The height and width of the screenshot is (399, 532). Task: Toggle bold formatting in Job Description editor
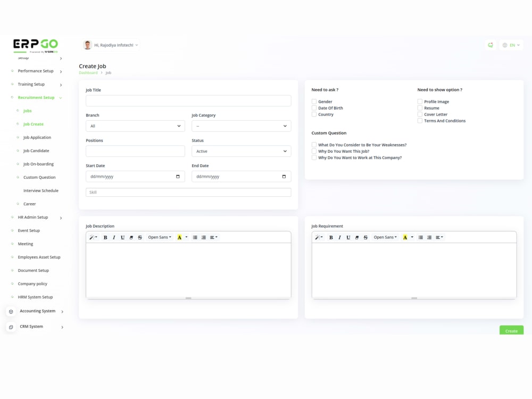tap(106, 237)
